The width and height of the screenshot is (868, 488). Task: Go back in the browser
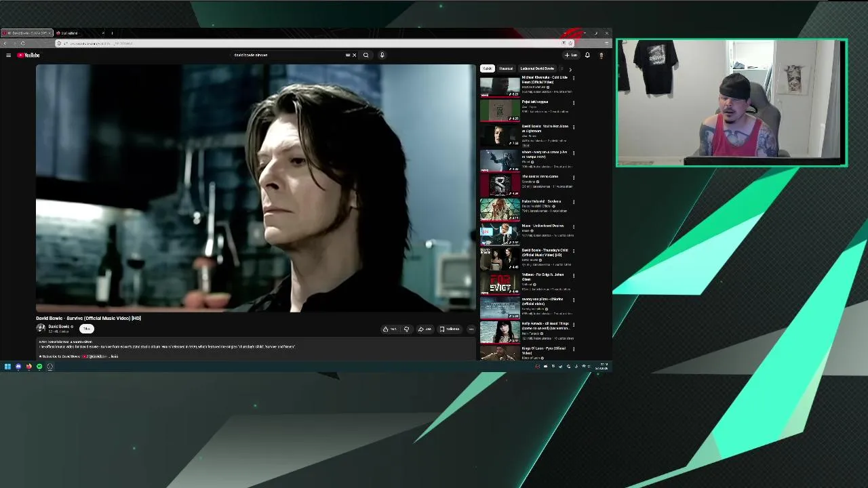[x=4, y=43]
